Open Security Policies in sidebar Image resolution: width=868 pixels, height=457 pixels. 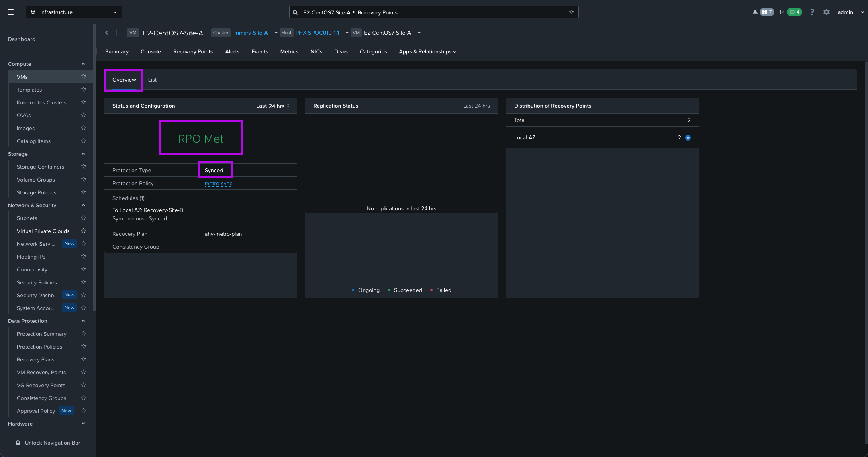pos(37,282)
